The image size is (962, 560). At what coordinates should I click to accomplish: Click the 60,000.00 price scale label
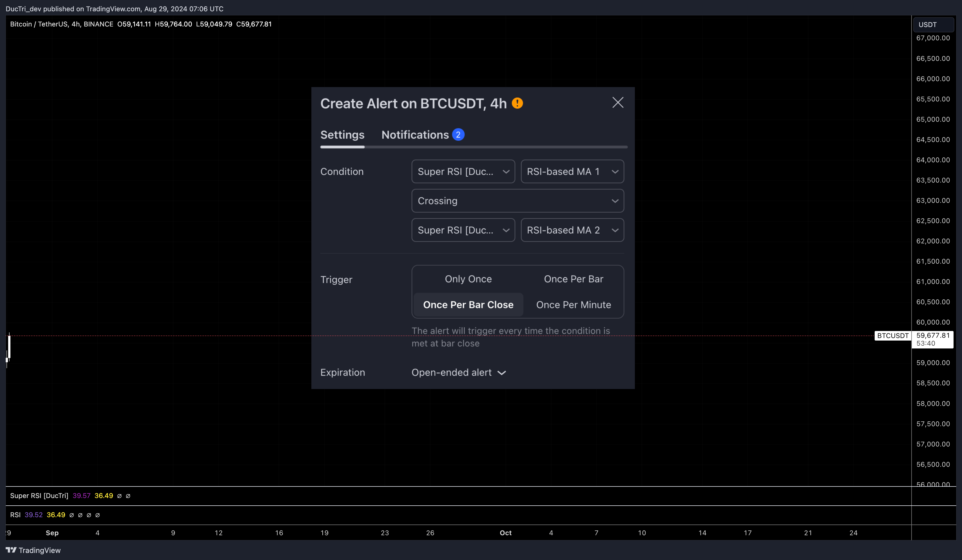pos(933,322)
